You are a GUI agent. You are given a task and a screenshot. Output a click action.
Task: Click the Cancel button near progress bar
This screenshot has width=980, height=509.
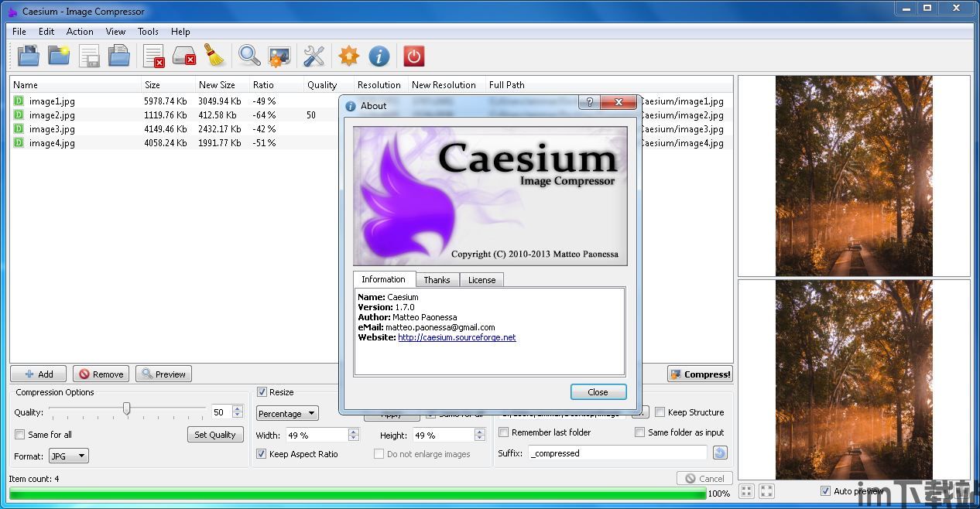[x=704, y=479]
